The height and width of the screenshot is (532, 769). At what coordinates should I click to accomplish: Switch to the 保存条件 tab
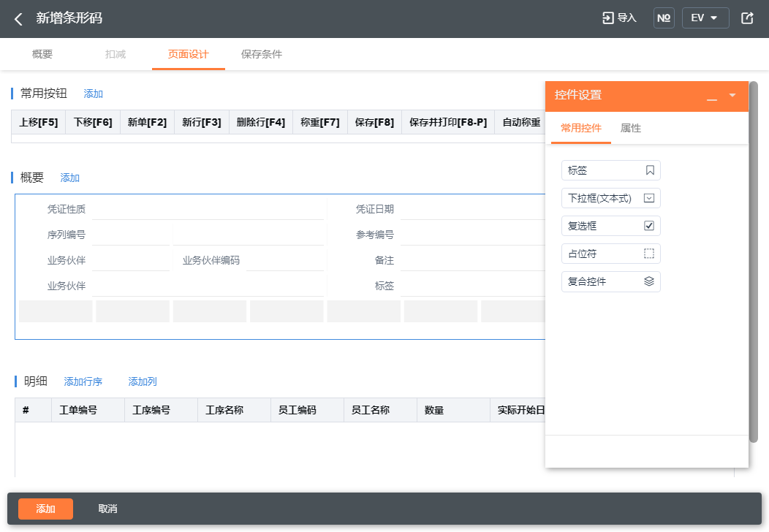point(262,54)
